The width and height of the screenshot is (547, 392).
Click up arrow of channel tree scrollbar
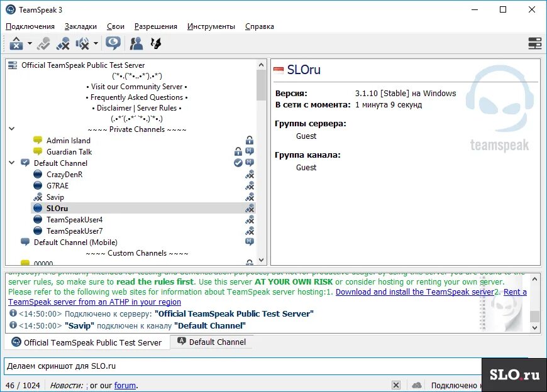click(x=262, y=65)
